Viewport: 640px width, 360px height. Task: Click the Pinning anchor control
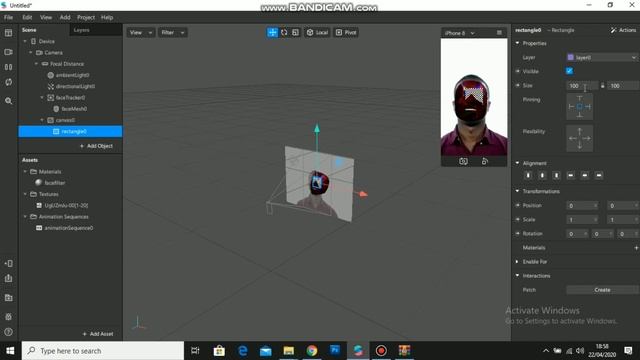coord(580,107)
